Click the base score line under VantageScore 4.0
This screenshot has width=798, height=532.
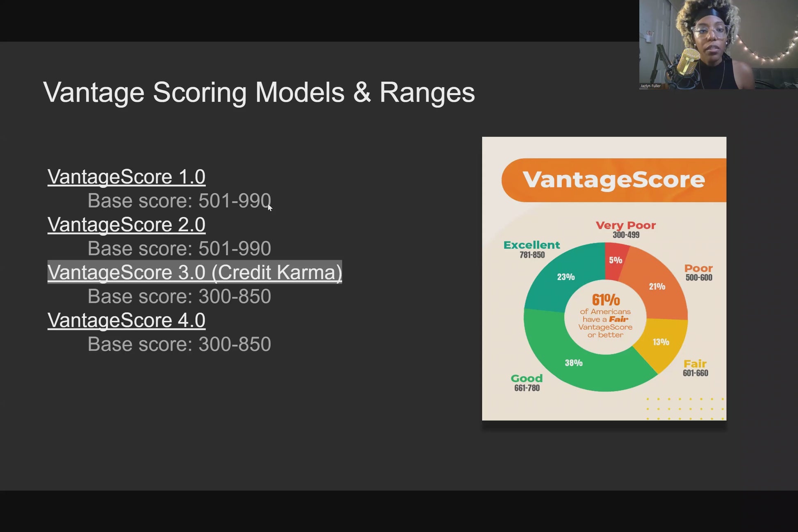click(179, 344)
